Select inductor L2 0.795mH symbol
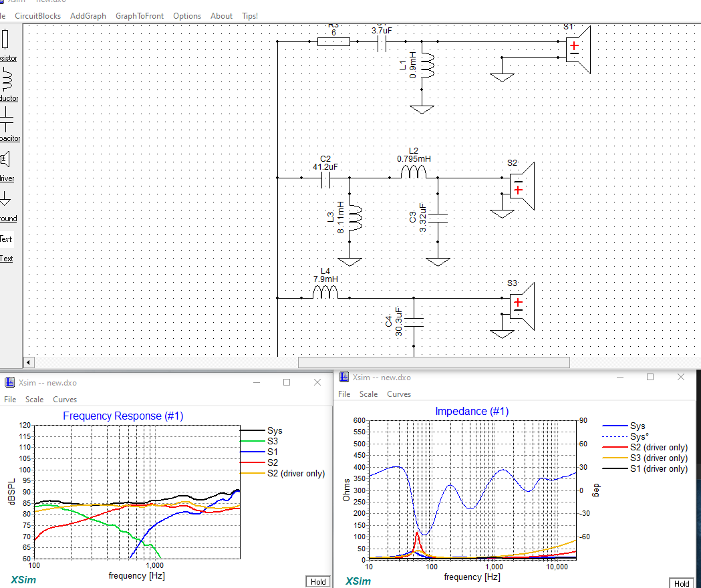This screenshot has height=588, width=701. [x=414, y=172]
